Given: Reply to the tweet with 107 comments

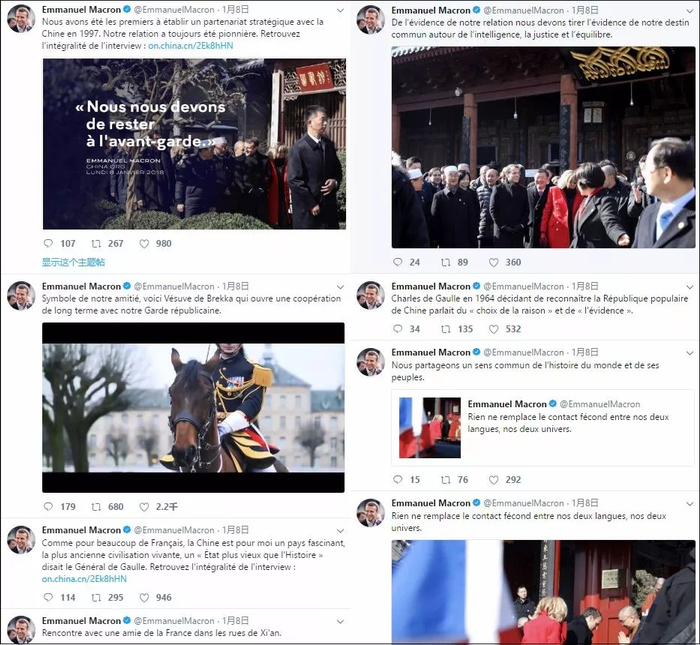Looking at the screenshot, I should pos(48,243).
